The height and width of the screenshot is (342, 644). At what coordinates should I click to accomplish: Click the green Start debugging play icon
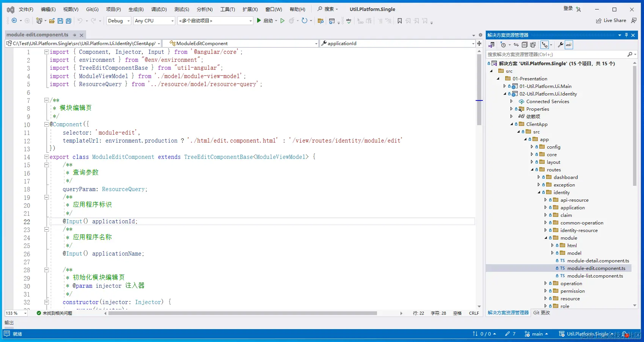(259, 20)
